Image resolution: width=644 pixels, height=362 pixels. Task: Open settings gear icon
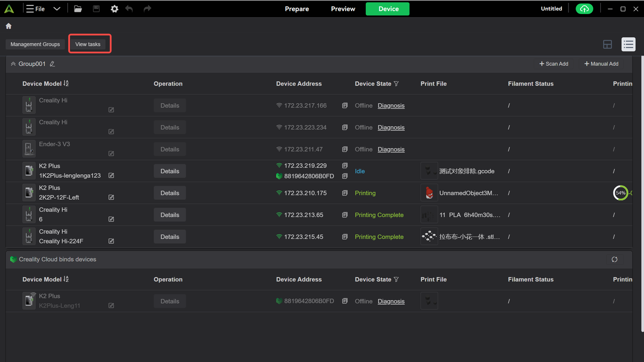pos(114,9)
